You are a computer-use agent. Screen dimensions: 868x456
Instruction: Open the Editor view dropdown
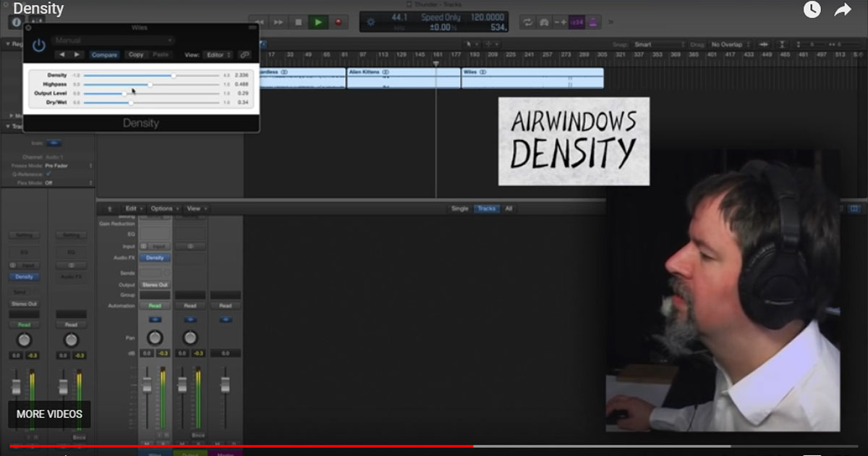tap(218, 54)
